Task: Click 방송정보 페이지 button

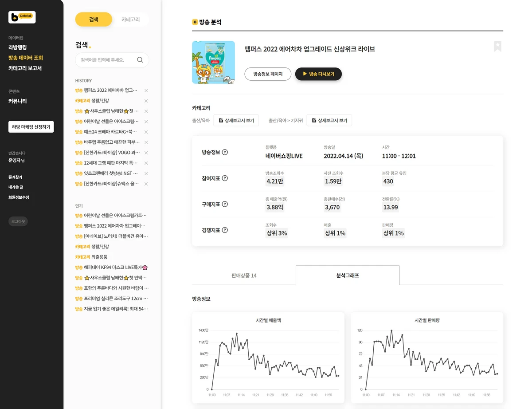Action: tap(268, 74)
